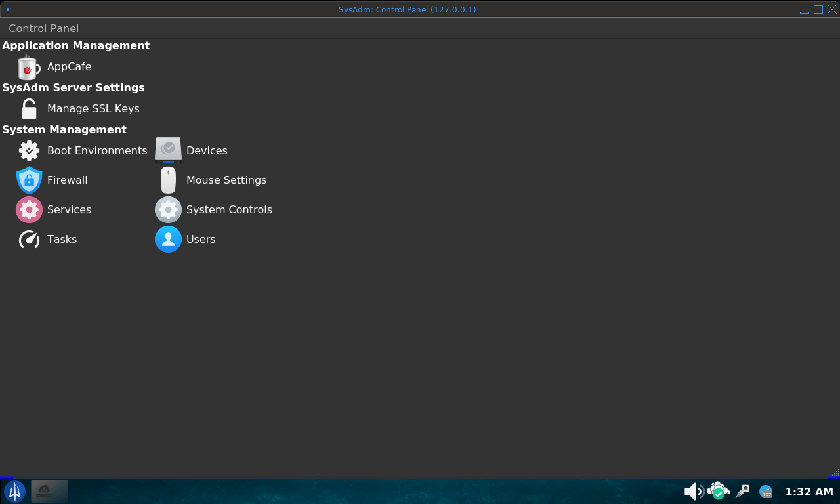This screenshot has width=840, height=504.
Task: Open the AppCafe application manager
Action: pyautogui.click(x=54, y=67)
